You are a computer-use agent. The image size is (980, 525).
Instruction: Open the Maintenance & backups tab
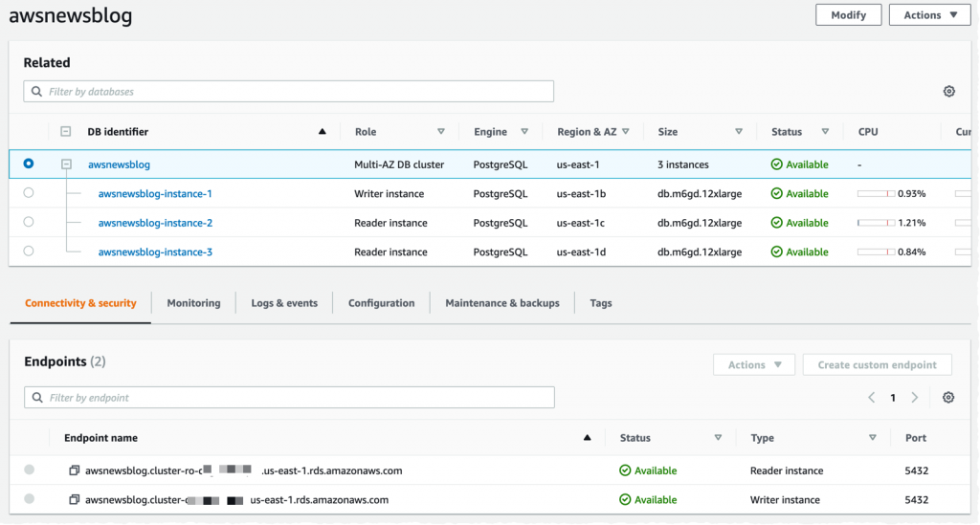point(501,303)
